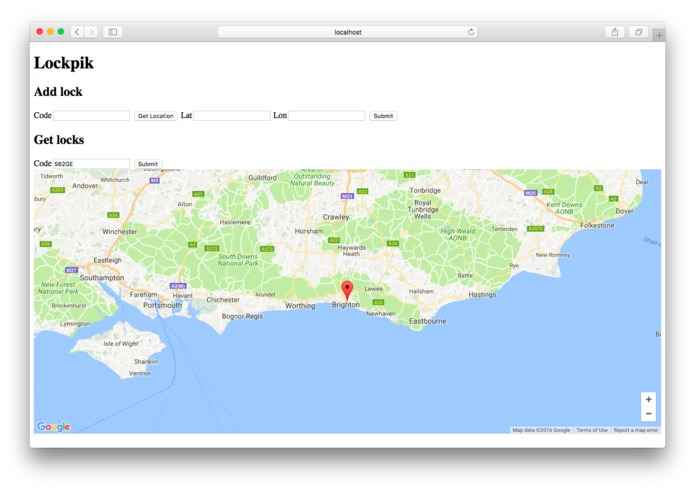This screenshot has width=695, height=494.
Task: Click the Hastings label on map
Action: point(482,295)
